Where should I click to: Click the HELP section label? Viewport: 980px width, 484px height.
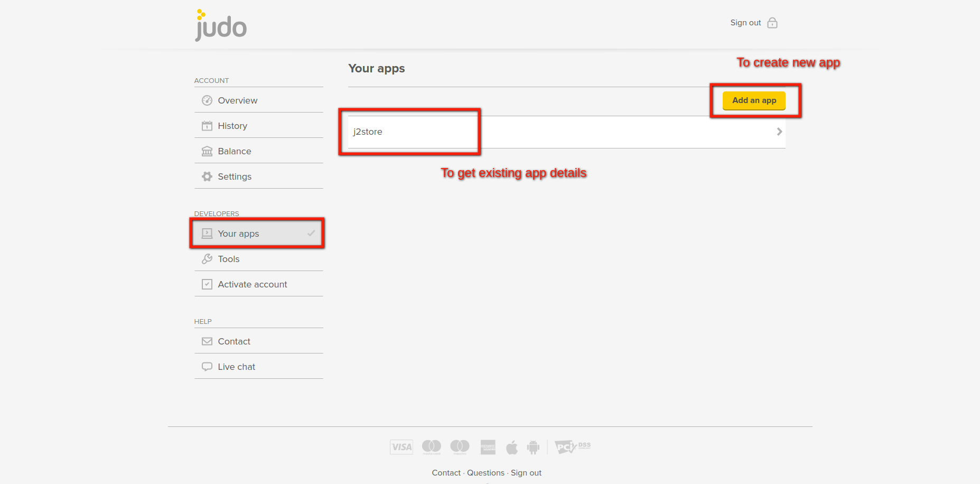tap(203, 321)
